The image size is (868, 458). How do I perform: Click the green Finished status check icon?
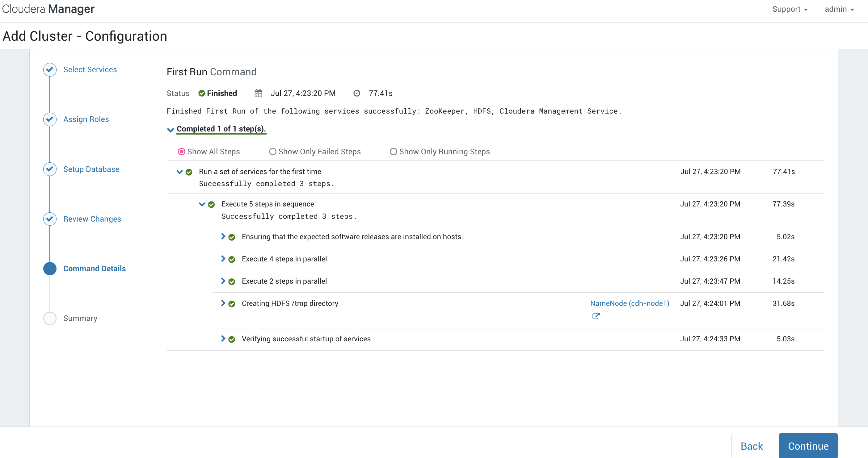201,93
